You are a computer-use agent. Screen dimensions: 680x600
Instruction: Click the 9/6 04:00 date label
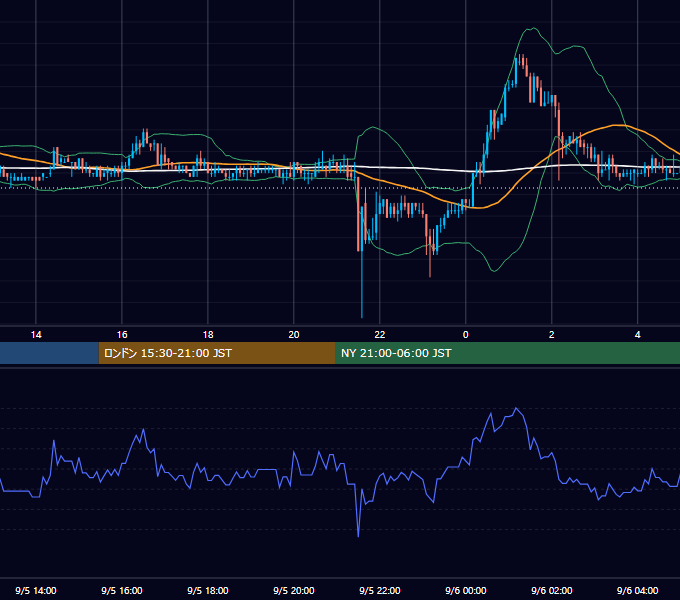(637, 590)
